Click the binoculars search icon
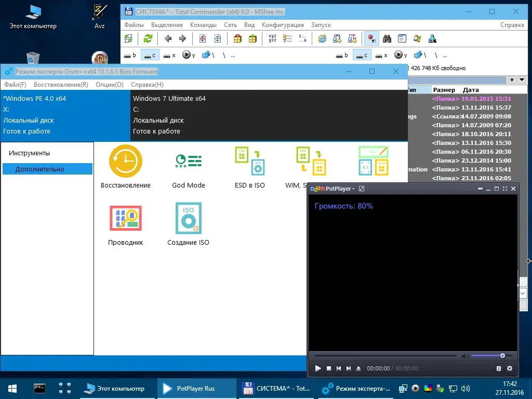The width and height of the screenshot is (532, 399). click(387, 38)
